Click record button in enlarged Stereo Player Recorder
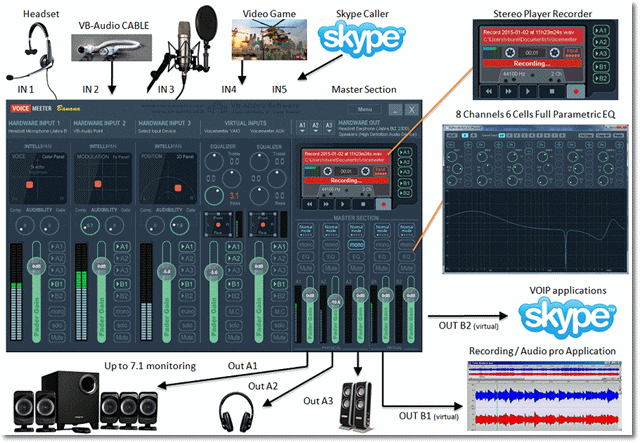640x443 pixels. click(x=576, y=91)
